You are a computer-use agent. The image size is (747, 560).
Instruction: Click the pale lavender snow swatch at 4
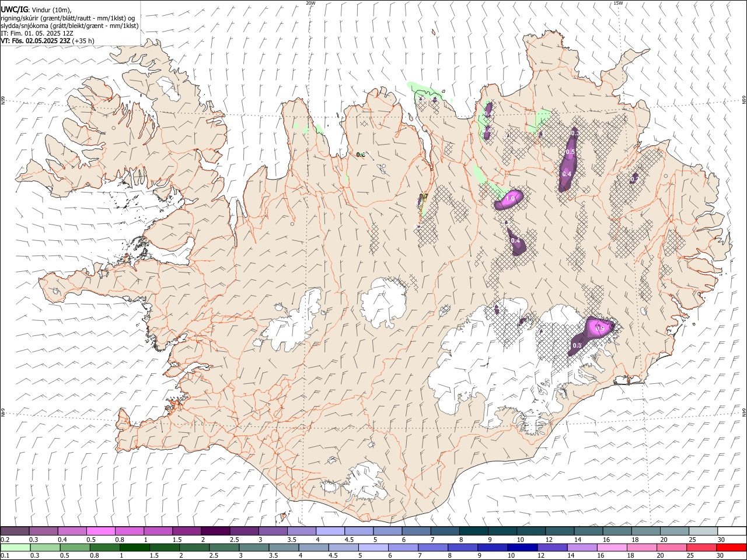[330, 531]
